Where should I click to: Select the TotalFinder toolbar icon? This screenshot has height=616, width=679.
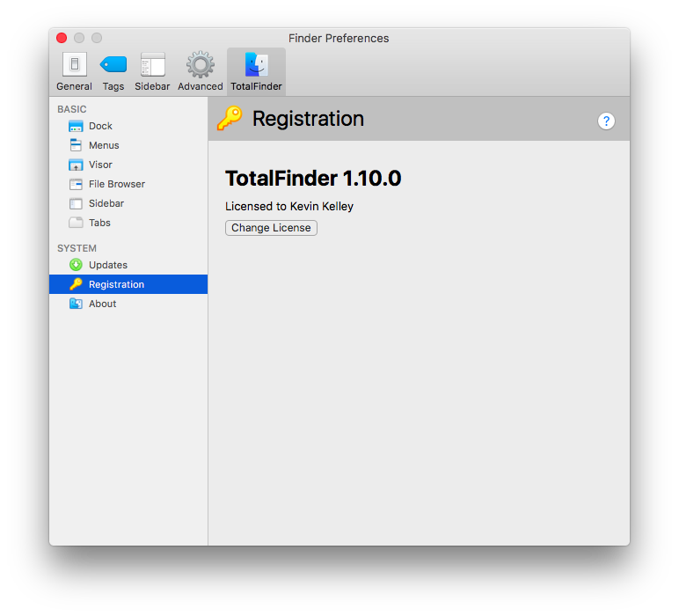(256, 64)
